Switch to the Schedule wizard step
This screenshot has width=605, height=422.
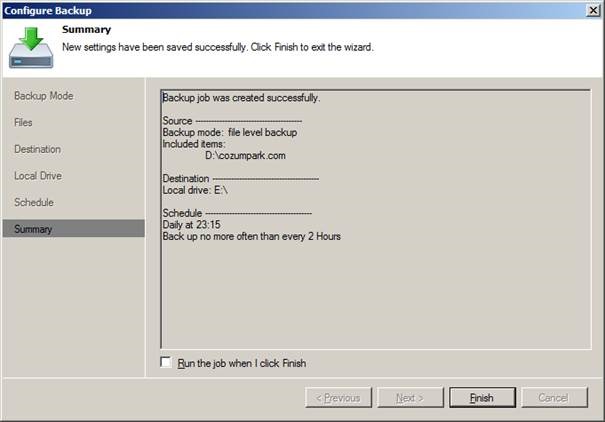[34, 202]
